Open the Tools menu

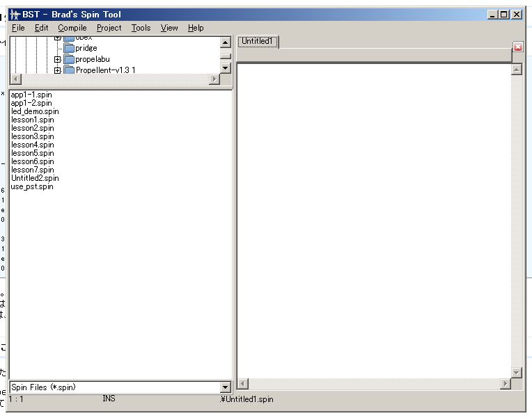coord(141,28)
